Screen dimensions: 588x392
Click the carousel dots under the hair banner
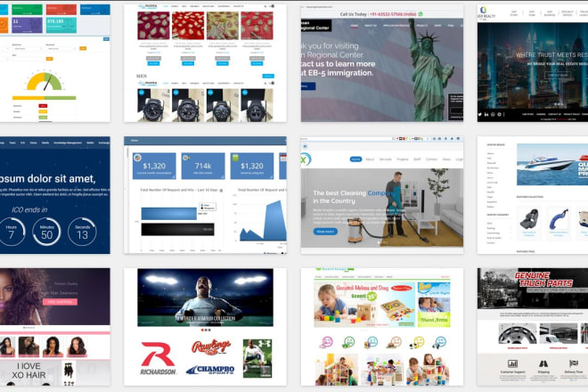tap(29, 328)
